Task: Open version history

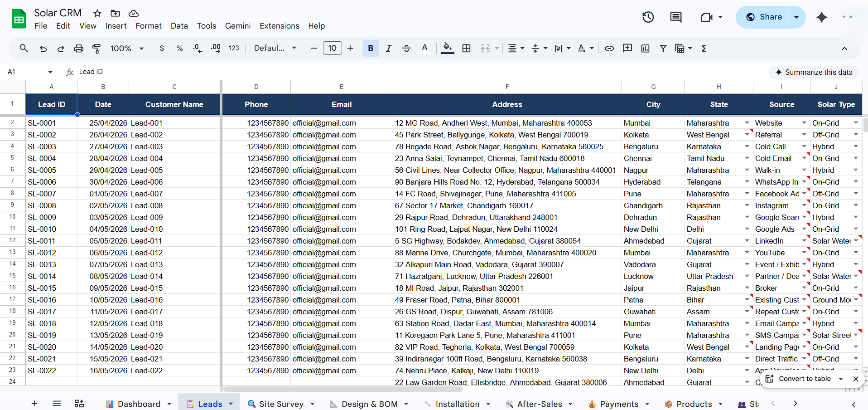Action: 647,17
